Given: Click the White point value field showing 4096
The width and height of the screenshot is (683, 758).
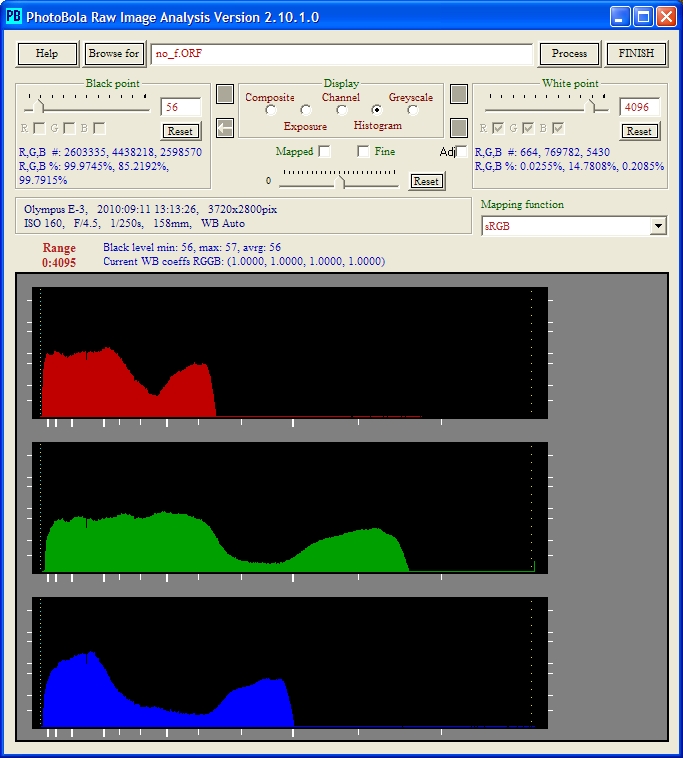Looking at the screenshot, I should click(639, 107).
